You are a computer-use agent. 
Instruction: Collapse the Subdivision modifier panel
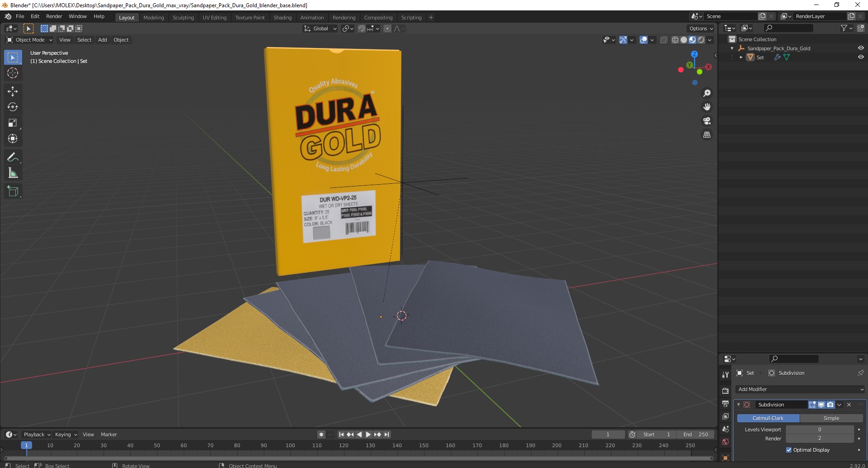coord(739,405)
